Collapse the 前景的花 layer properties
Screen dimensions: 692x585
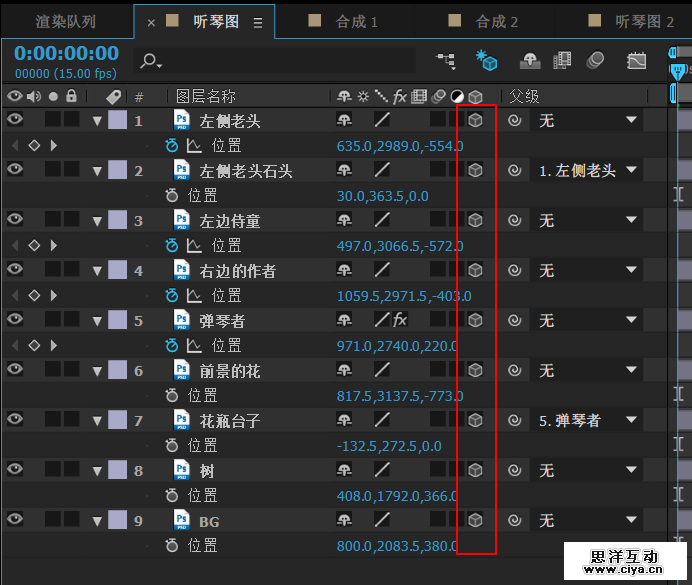[97, 371]
